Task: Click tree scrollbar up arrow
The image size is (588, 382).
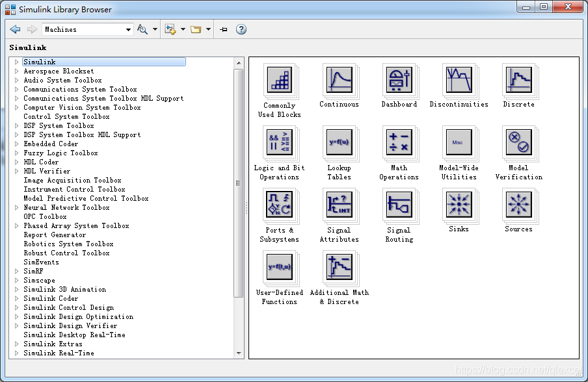Action: (239, 63)
